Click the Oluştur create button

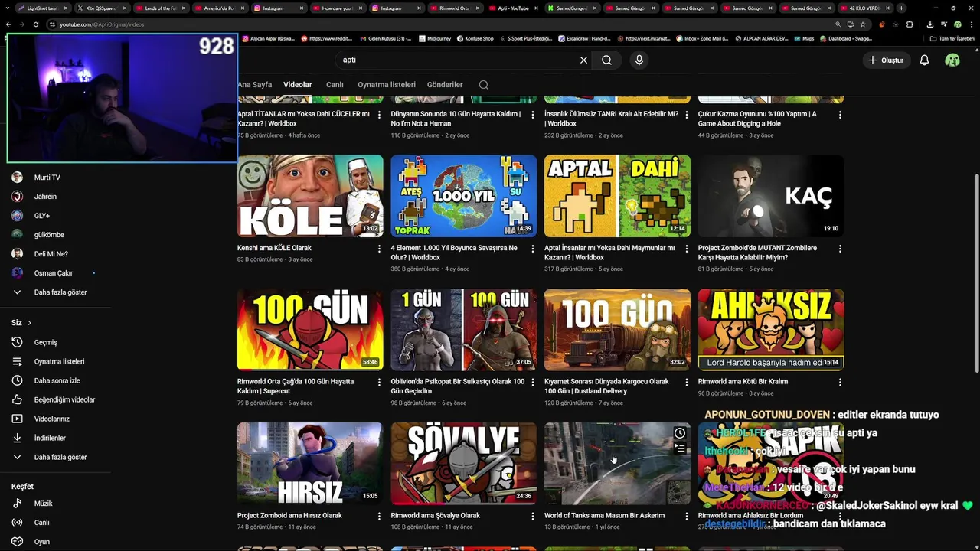pos(886,60)
